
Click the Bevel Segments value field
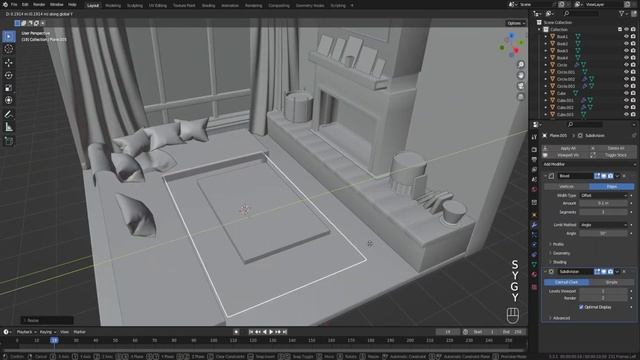603,212
